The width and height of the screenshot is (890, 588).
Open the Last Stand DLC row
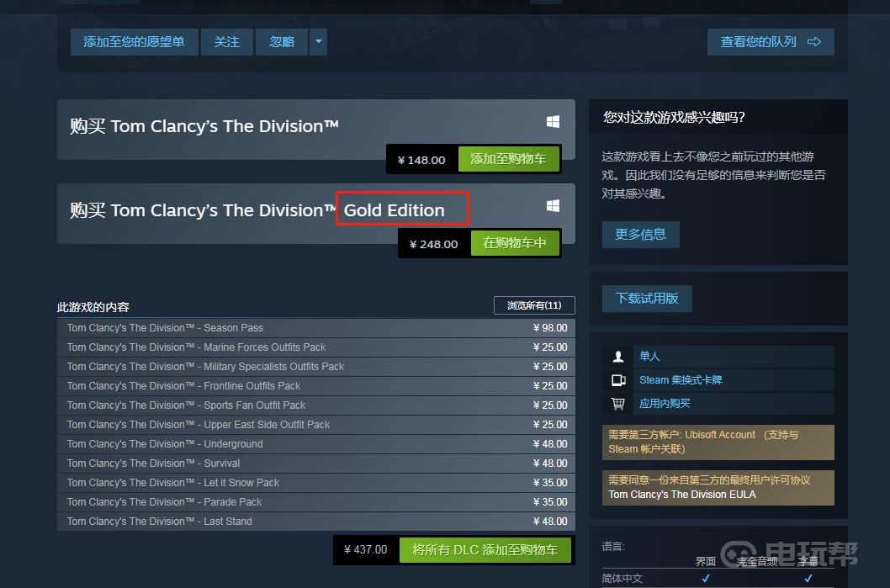point(316,521)
